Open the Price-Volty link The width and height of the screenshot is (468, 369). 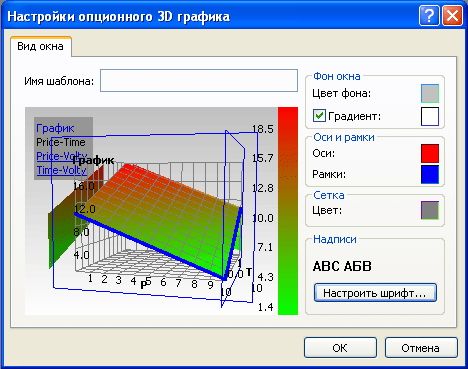point(62,156)
